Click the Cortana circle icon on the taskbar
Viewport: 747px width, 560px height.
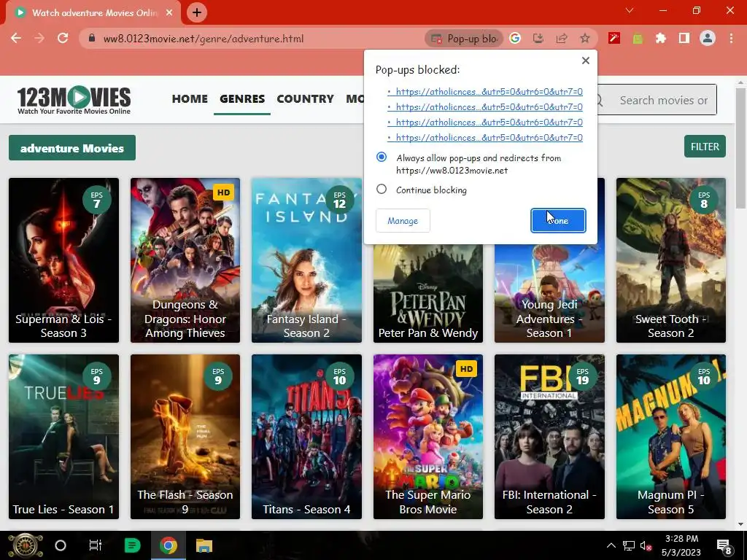61,545
